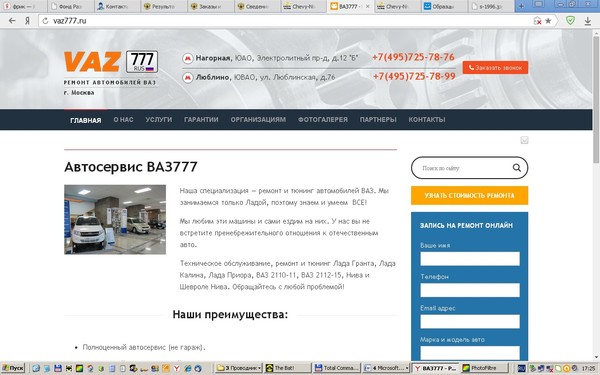Switch to the s-1996 browser tab
The image size is (600, 375).
coord(491,6)
